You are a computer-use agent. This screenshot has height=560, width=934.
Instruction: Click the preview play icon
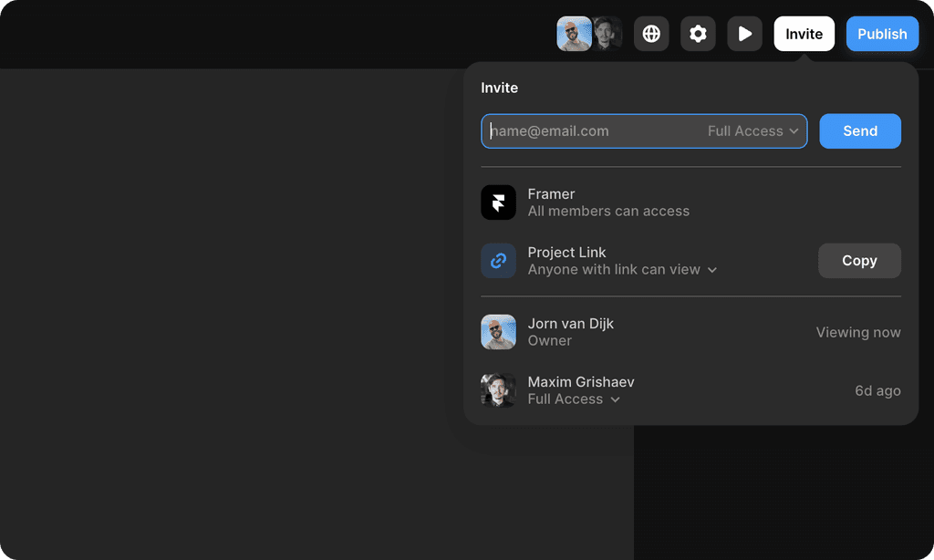(744, 33)
